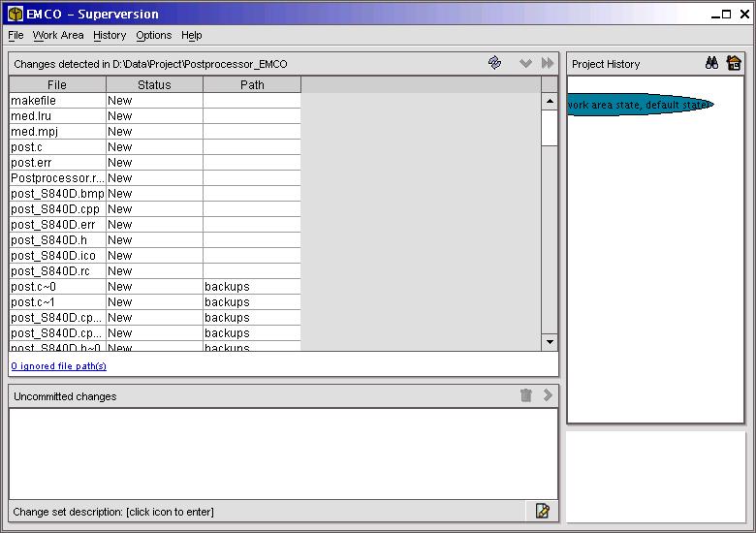Open the 0 ignored file path(s) link
The height and width of the screenshot is (533, 756).
pyautogui.click(x=58, y=366)
